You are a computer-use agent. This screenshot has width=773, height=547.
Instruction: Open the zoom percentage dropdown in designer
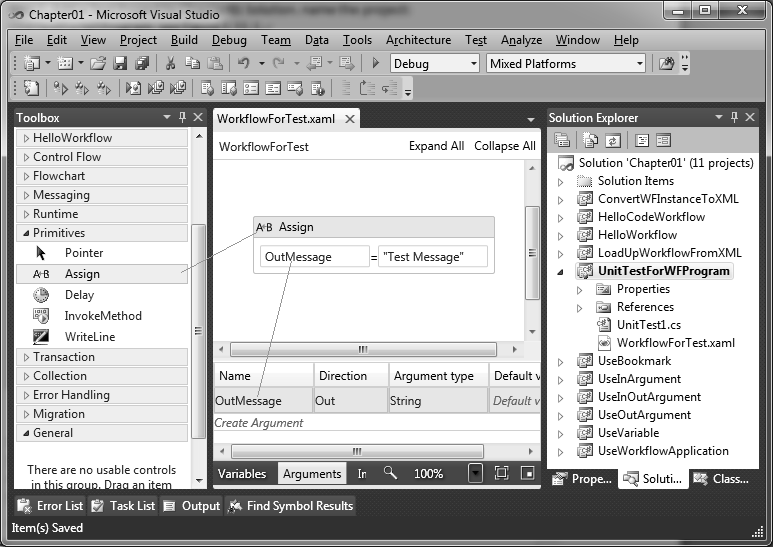[475, 473]
